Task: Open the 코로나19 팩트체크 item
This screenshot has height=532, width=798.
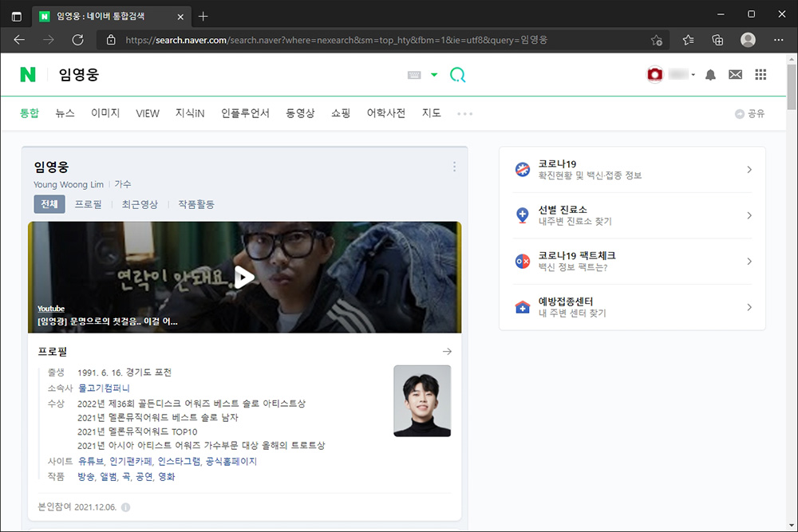Action: 632,261
